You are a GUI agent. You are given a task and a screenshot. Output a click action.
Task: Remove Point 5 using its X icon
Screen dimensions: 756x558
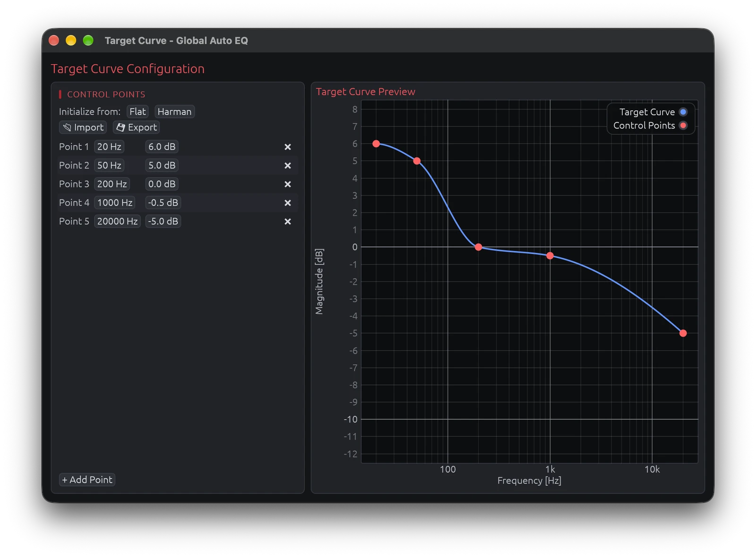tap(287, 221)
